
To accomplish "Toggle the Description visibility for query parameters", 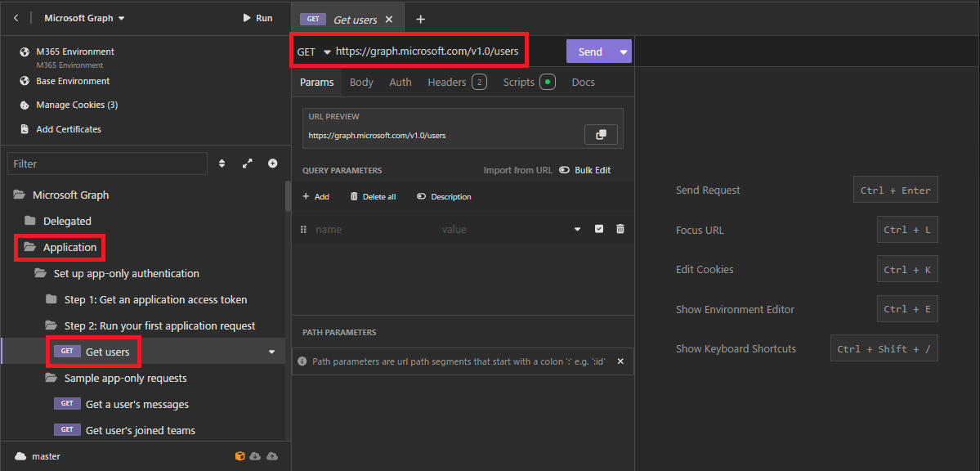I will [444, 196].
